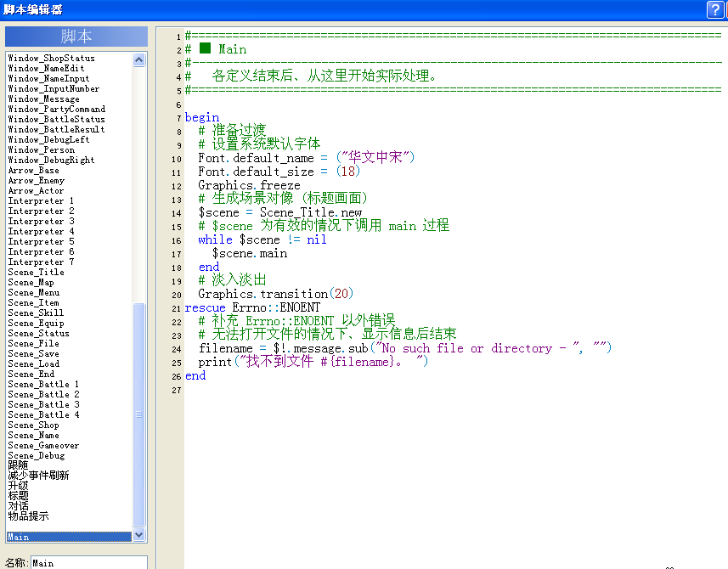This screenshot has width=728, height=569.
Task: Select Window_DebugRight script
Action: pyautogui.click(x=52, y=161)
